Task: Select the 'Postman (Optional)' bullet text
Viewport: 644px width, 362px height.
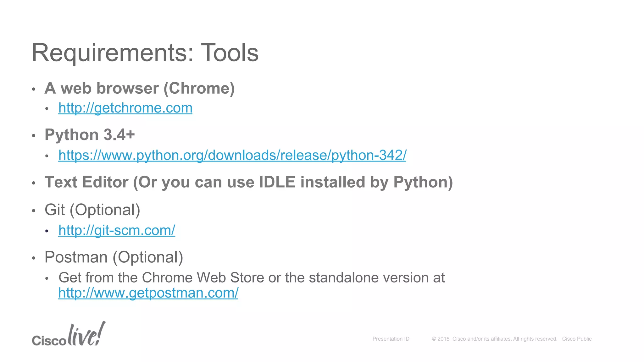Action: tap(114, 257)
